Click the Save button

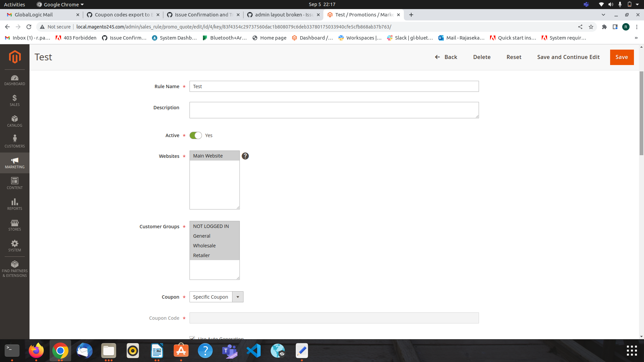622,57
